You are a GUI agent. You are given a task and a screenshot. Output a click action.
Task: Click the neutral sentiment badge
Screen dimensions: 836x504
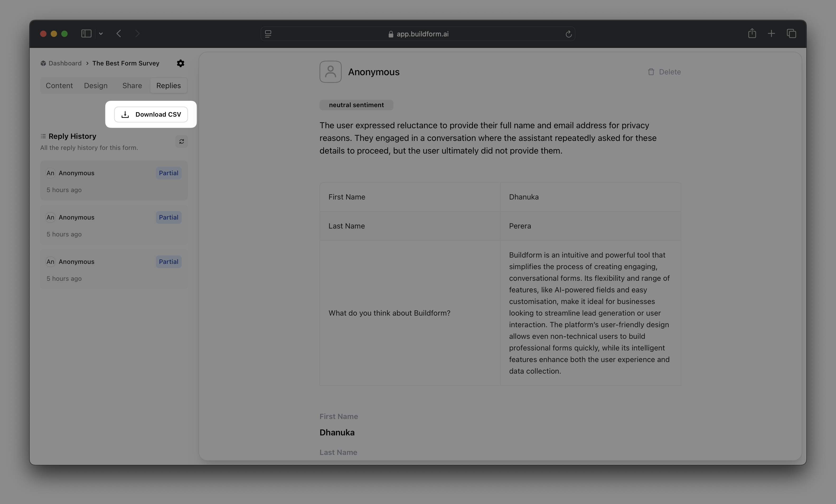[x=356, y=105]
